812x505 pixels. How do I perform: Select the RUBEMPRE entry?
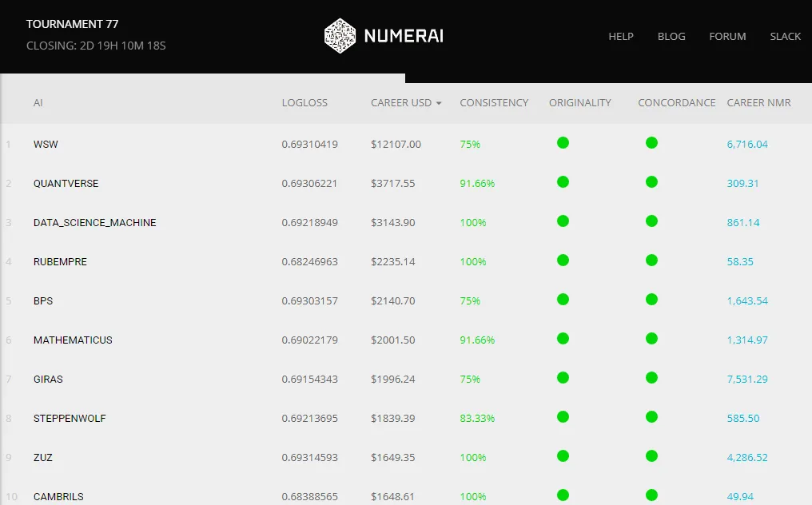click(x=60, y=261)
